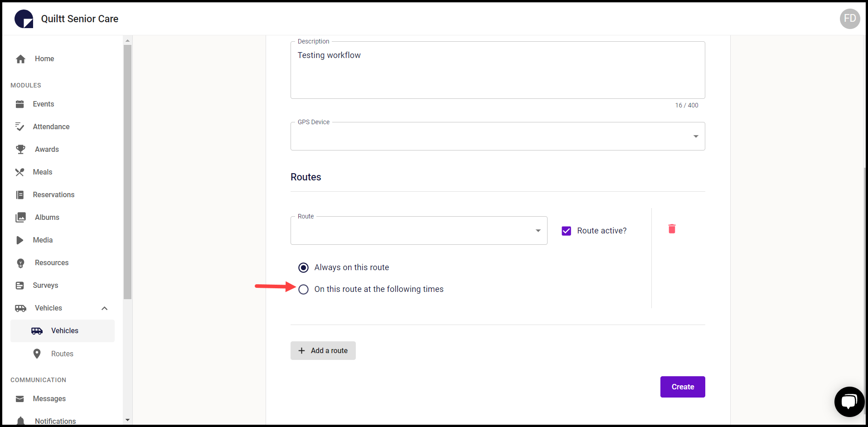
Task: Click the van icon beside the selected Vehicles sub-item
Action: click(37, 331)
